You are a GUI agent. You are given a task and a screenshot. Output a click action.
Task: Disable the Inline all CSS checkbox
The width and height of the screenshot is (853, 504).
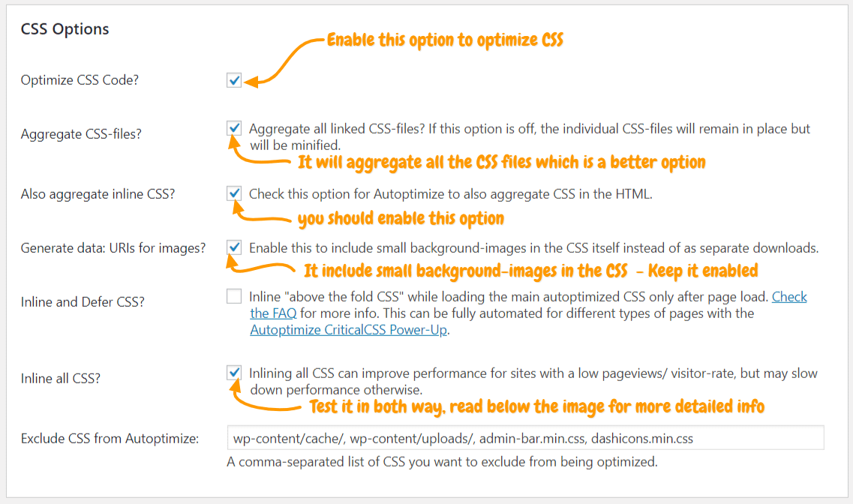[233, 373]
